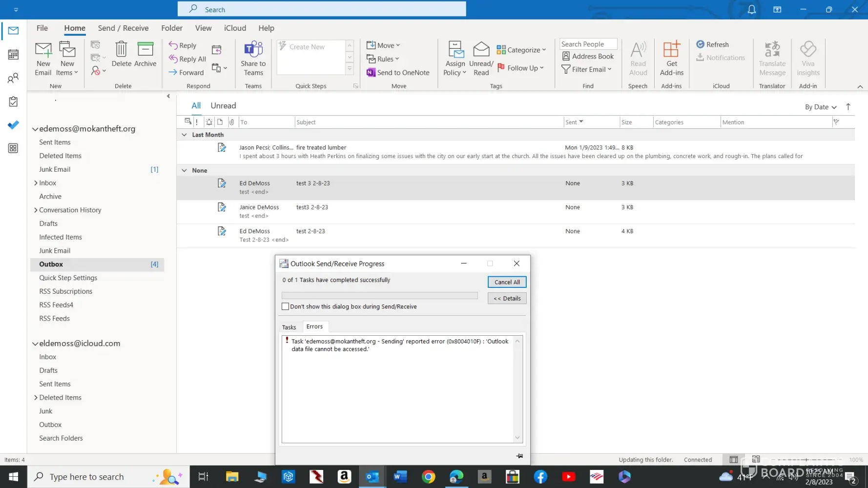Open the Send / Receive ribbon tab
Screen dimensions: 868x488
123,28
